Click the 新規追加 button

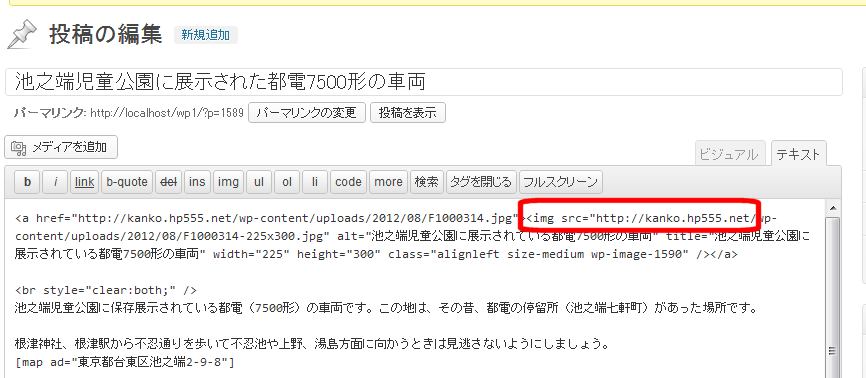click(x=205, y=35)
